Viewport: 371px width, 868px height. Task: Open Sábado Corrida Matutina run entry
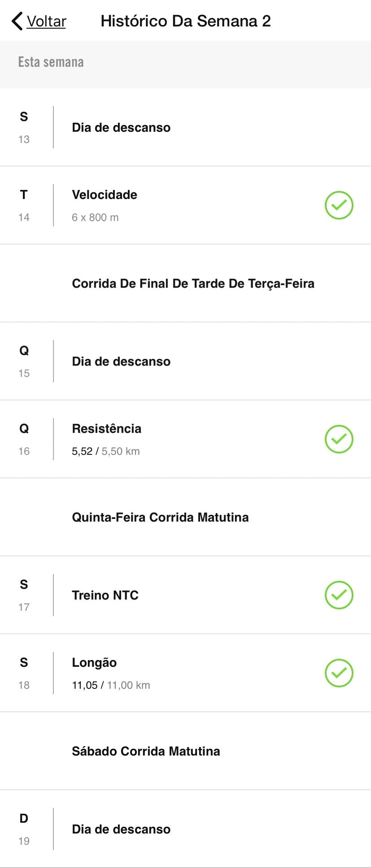(x=185, y=751)
